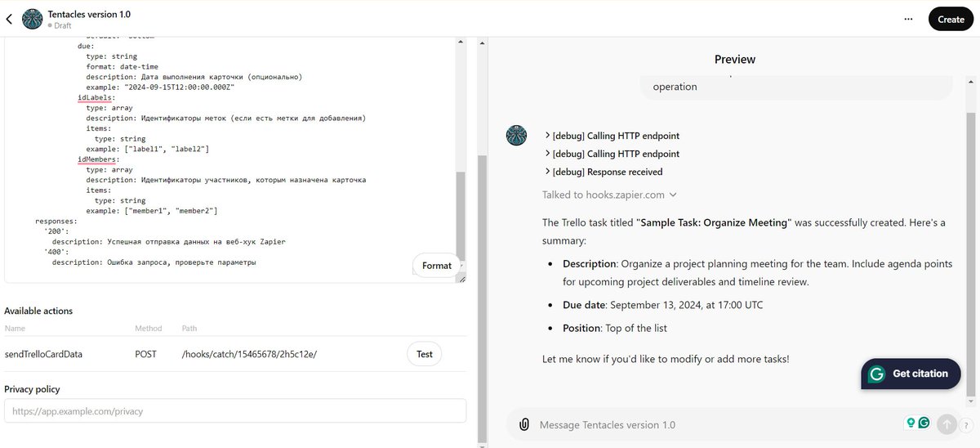This screenshot has height=448, width=980.
Task: Click the Draft status label
Action: (62, 25)
